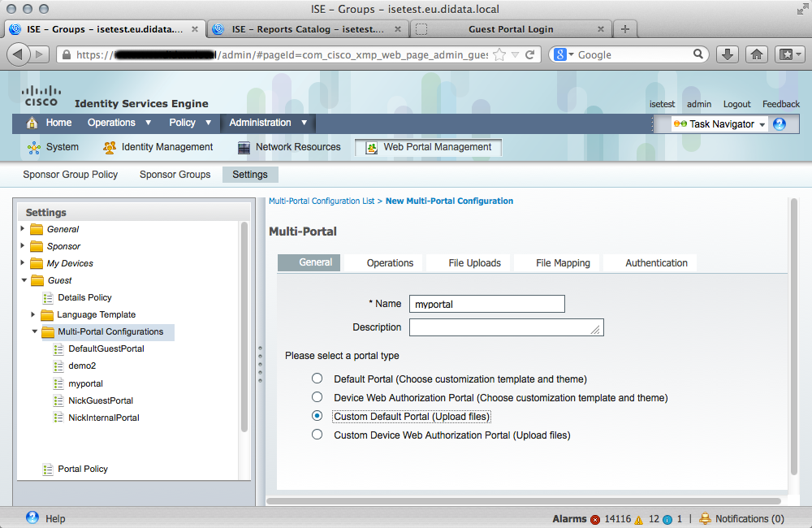Click the yellow warning alarms icon

[639, 519]
